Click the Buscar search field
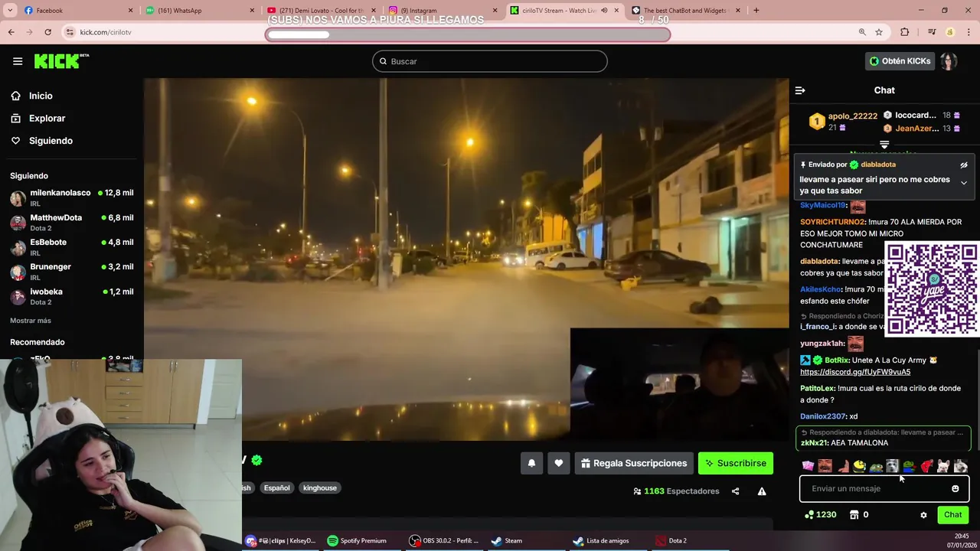 point(490,61)
